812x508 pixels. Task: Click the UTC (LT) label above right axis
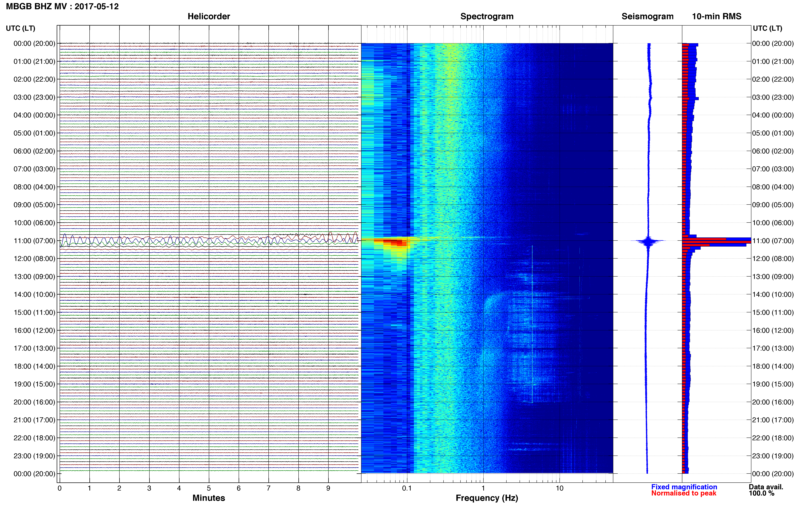(x=767, y=28)
